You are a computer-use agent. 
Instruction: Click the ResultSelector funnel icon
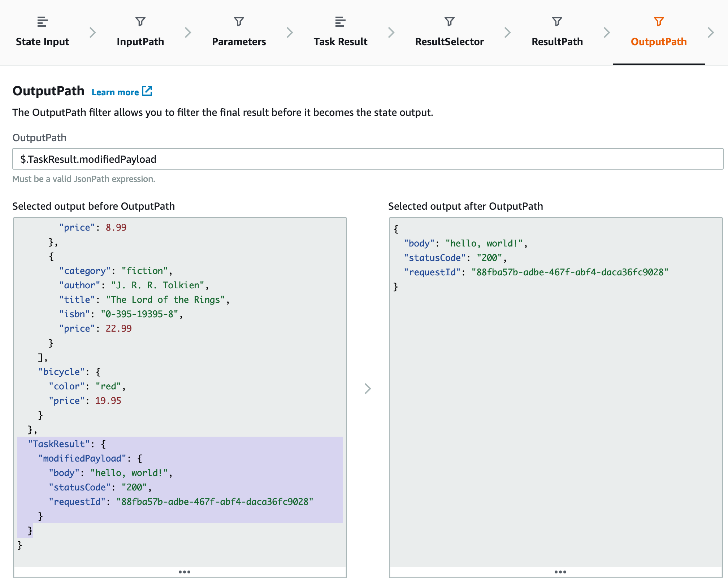(x=449, y=22)
